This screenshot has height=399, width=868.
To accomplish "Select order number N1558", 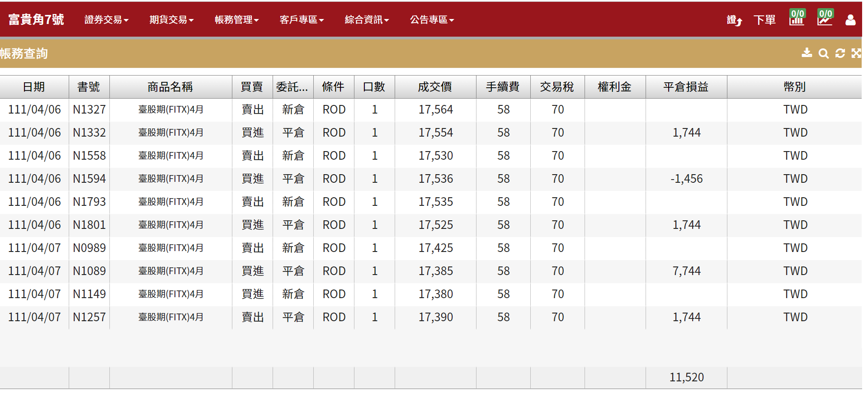I will tap(89, 156).
